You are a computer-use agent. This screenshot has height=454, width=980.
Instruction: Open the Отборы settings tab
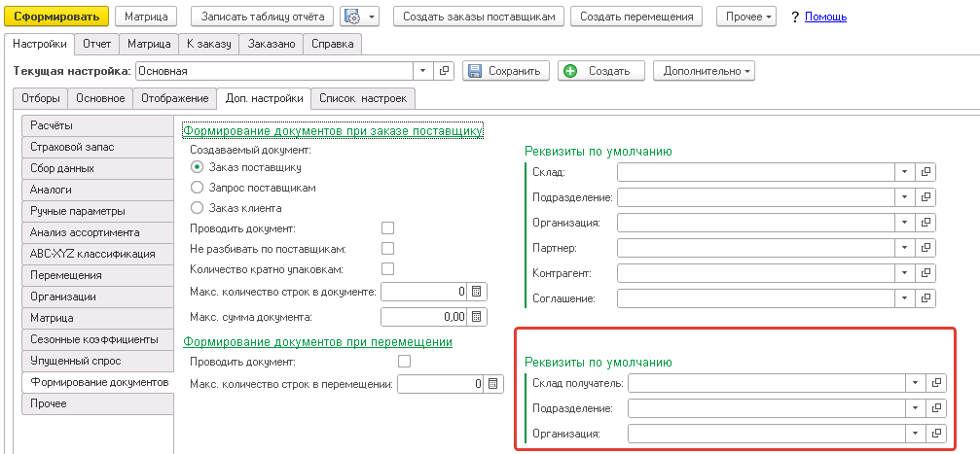(40, 98)
